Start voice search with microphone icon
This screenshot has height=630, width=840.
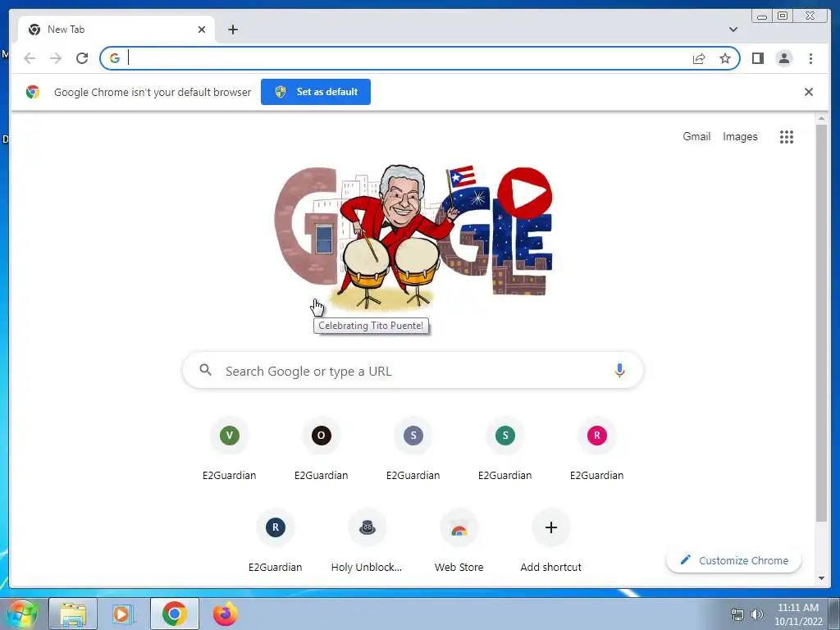coord(619,370)
